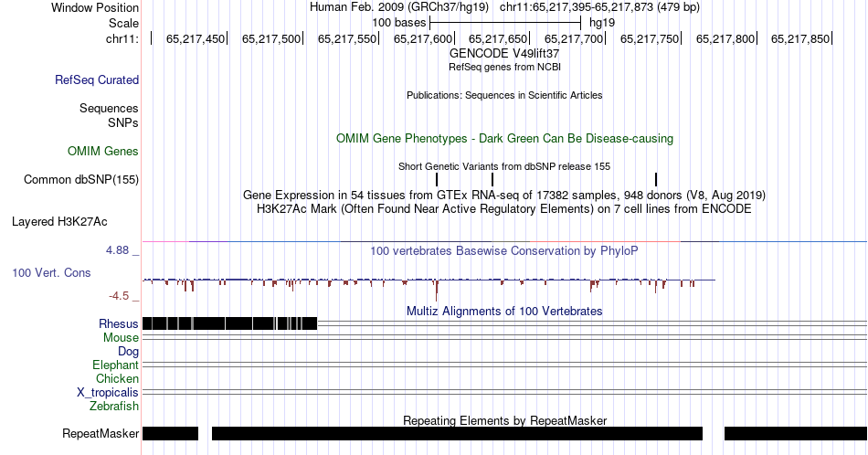Click the 4.88 PhyloP upper value
The width and height of the screenshot is (868, 455).
pos(117,250)
